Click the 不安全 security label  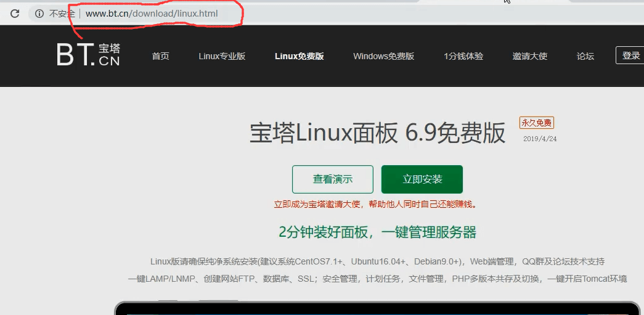tap(61, 14)
